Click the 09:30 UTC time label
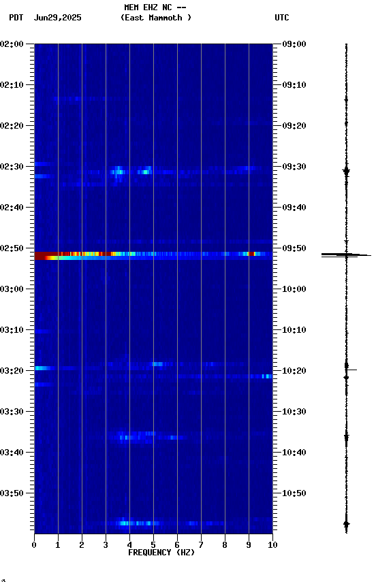Image resolution: width=376 pixels, height=588 pixels. coord(294,167)
